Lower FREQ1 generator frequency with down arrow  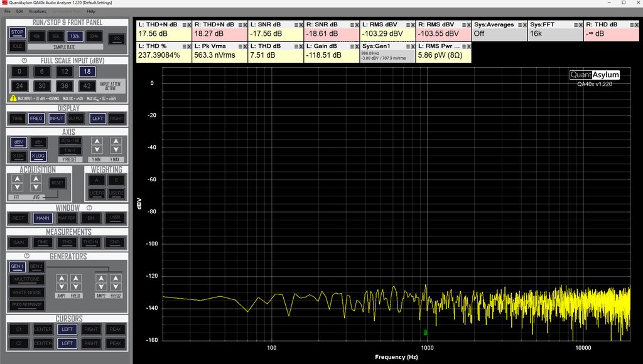pyautogui.click(x=76, y=287)
